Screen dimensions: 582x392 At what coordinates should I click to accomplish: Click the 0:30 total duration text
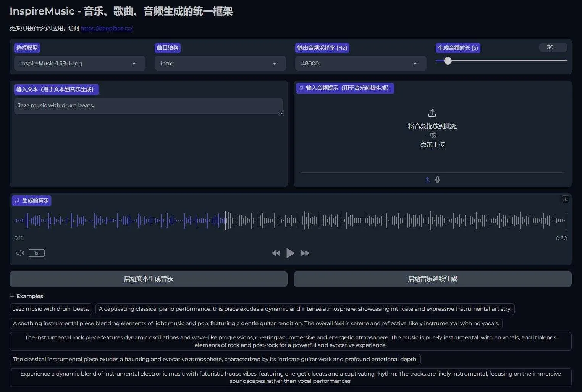coord(561,238)
